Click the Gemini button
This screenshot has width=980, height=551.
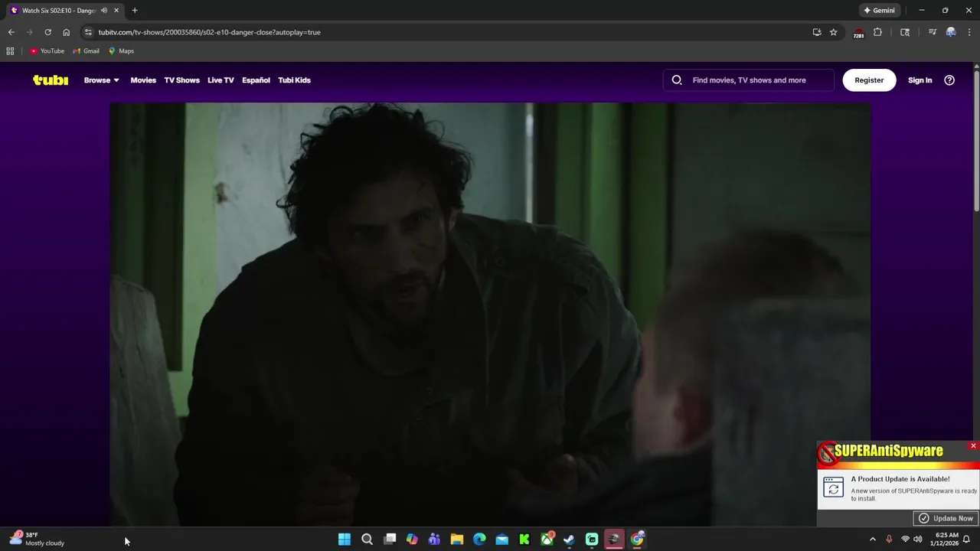click(879, 10)
